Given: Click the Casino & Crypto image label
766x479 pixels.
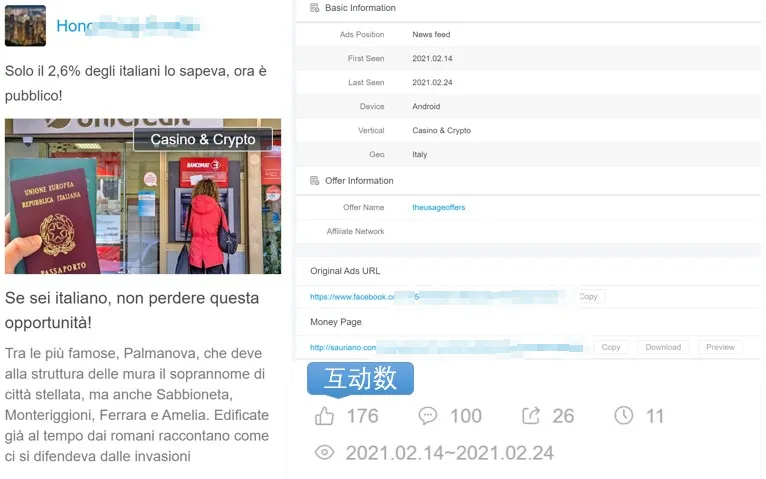Looking at the screenshot, I should [x=203, y=140].
